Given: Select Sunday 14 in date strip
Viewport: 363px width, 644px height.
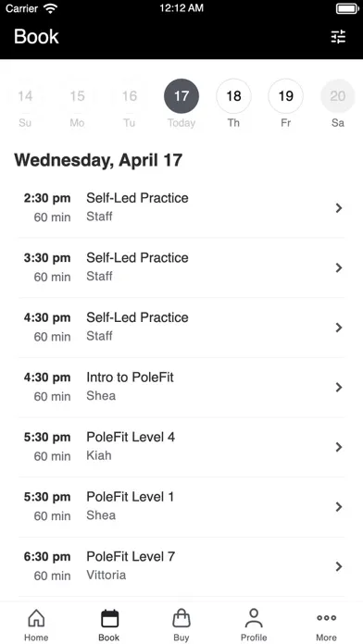Looking at the screenshot, I should click(25, 96).
